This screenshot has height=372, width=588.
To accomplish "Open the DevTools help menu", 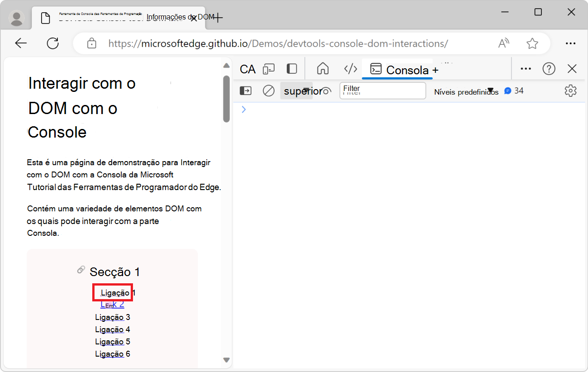I will coord(549,69).
